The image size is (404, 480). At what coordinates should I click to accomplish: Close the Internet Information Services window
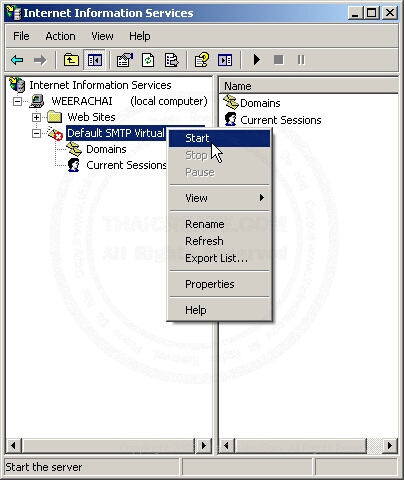pos(390,13)
